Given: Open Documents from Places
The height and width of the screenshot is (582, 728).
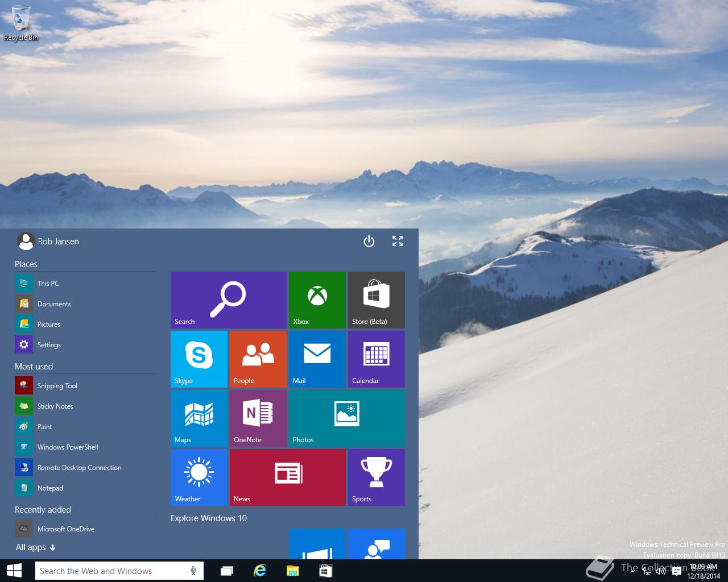Looking at the screenshot, I should (x=85, y=304).
